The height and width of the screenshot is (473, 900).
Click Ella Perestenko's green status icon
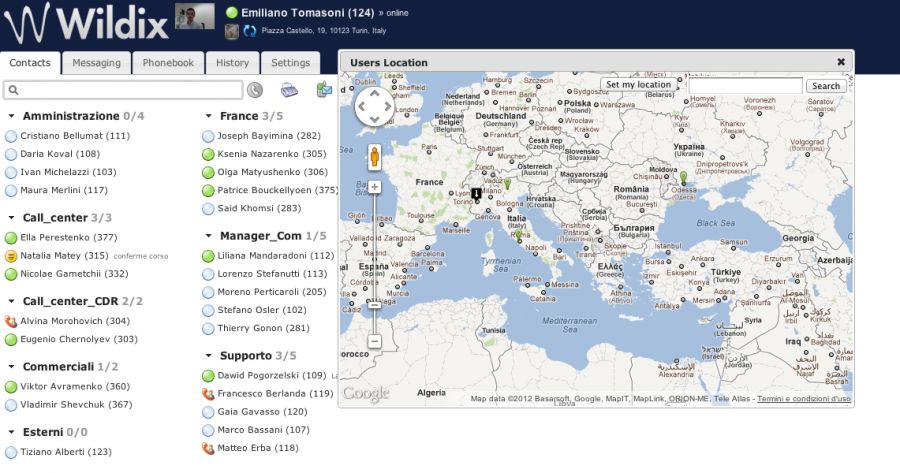pyautogui.click(x=11, y=238)
